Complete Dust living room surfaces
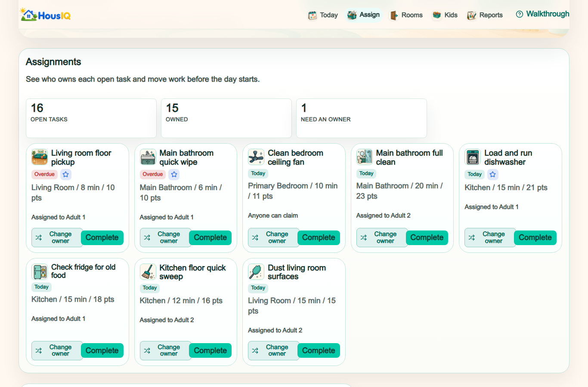The width and height of the screenshot is (588, 387). (x=319, y=350)
